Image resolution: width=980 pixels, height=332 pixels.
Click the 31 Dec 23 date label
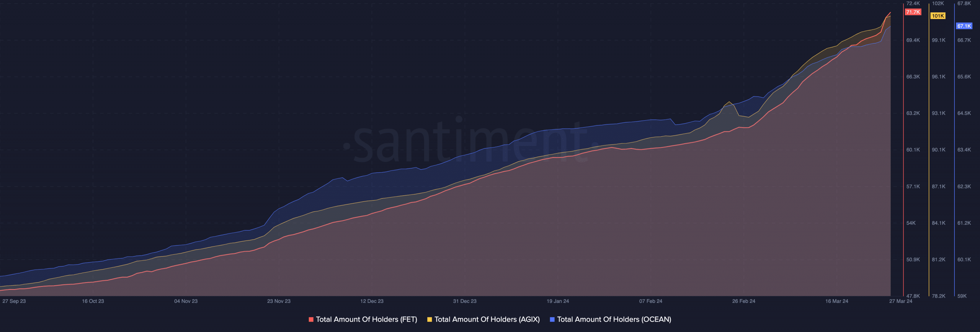(x=465, y=301)
